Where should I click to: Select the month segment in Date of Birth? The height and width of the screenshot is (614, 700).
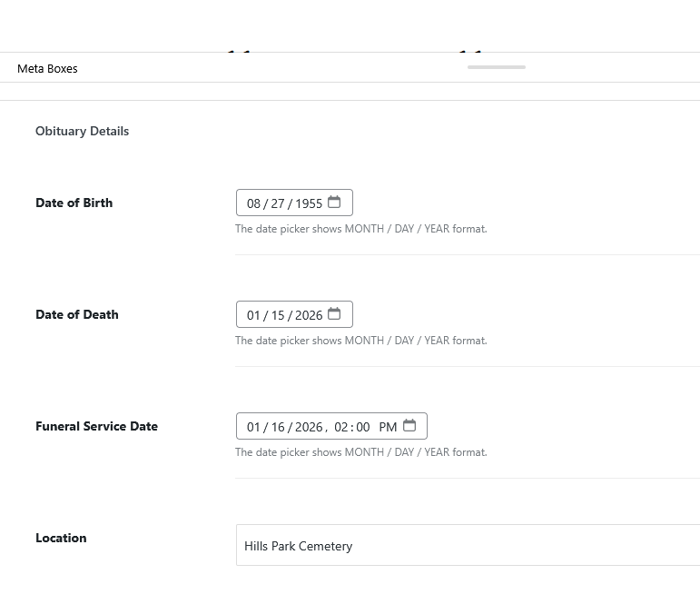[x=253, y=203]
